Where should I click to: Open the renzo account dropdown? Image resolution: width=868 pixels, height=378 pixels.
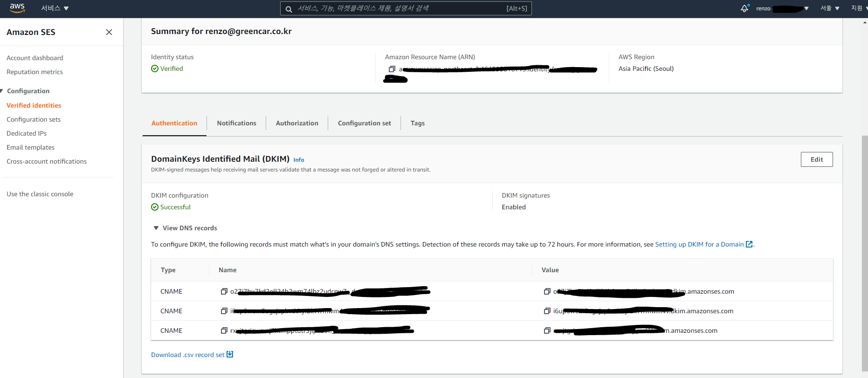[782, 8]
